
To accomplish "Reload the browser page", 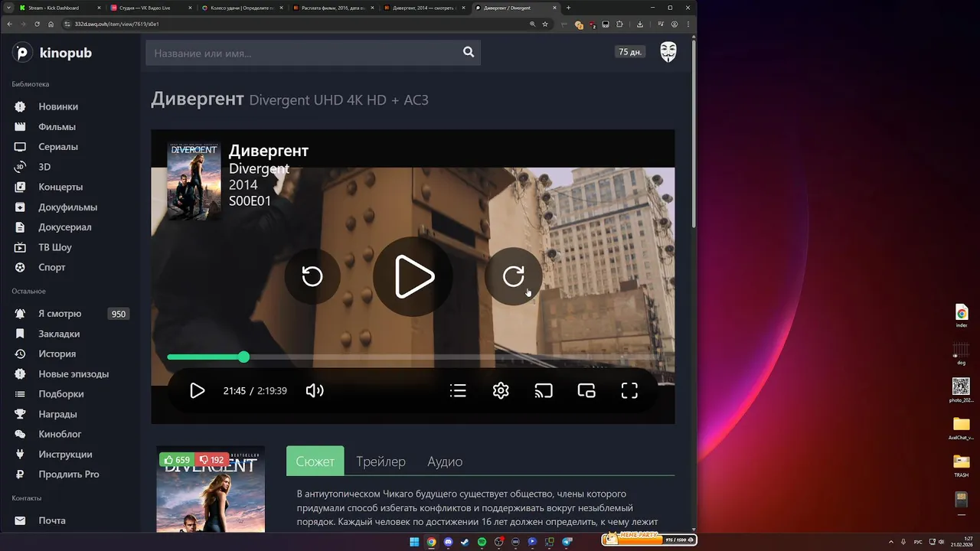I will 37,24.
